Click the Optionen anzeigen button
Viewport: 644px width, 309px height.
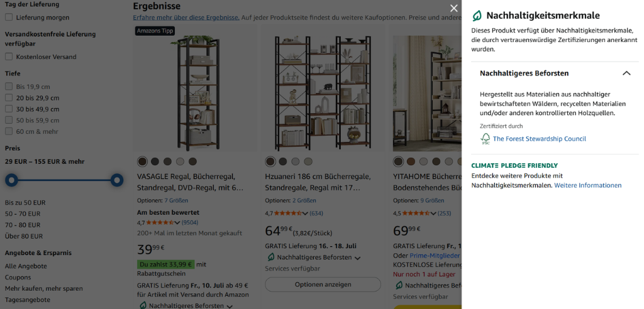pos(323,285)
